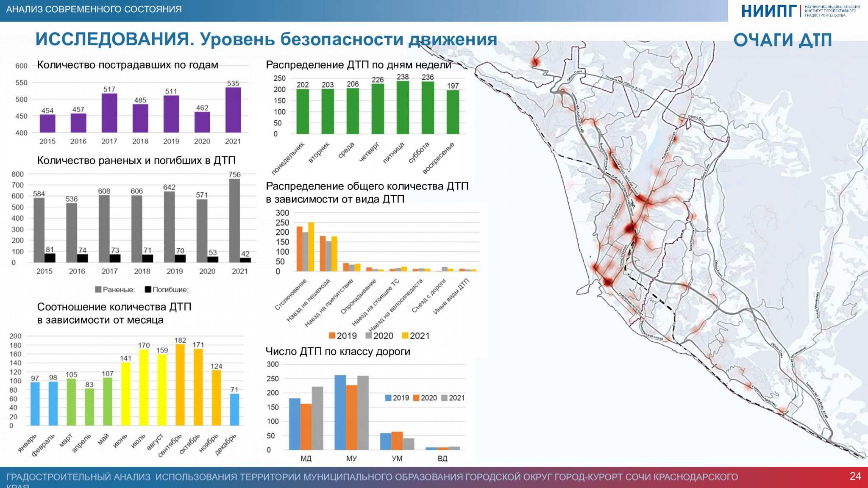The width and height of the screenshot is (868, 488).
Task: Click the blue 2019 bar for МУ
Action: (x=340, y=412)
